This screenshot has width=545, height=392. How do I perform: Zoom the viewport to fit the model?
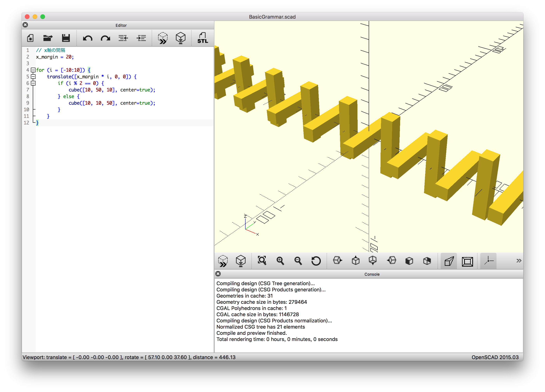[262, 261]
